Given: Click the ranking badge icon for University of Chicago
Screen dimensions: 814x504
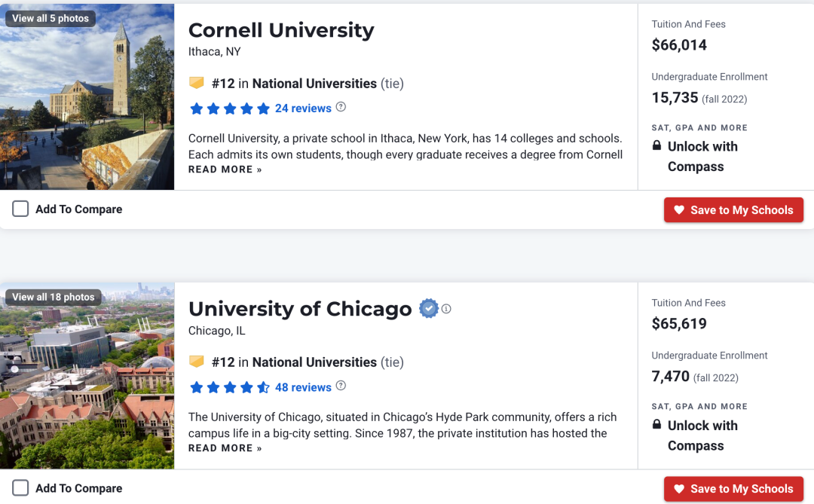Looking at the screenshot, I should (197, 362).
